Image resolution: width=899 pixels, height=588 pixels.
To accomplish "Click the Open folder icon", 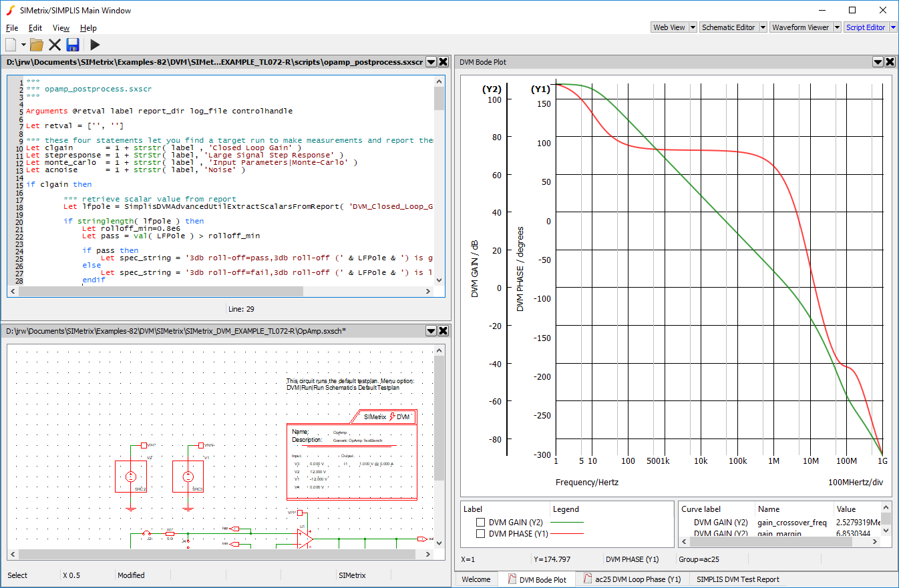I will click(x=36, y=45).
